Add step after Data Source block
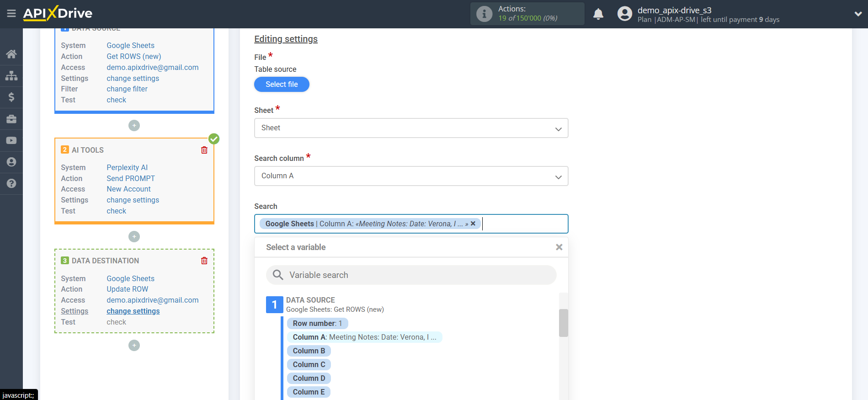Screen dimensions: 868x400 pyautogui.click(x=134, y=125)
